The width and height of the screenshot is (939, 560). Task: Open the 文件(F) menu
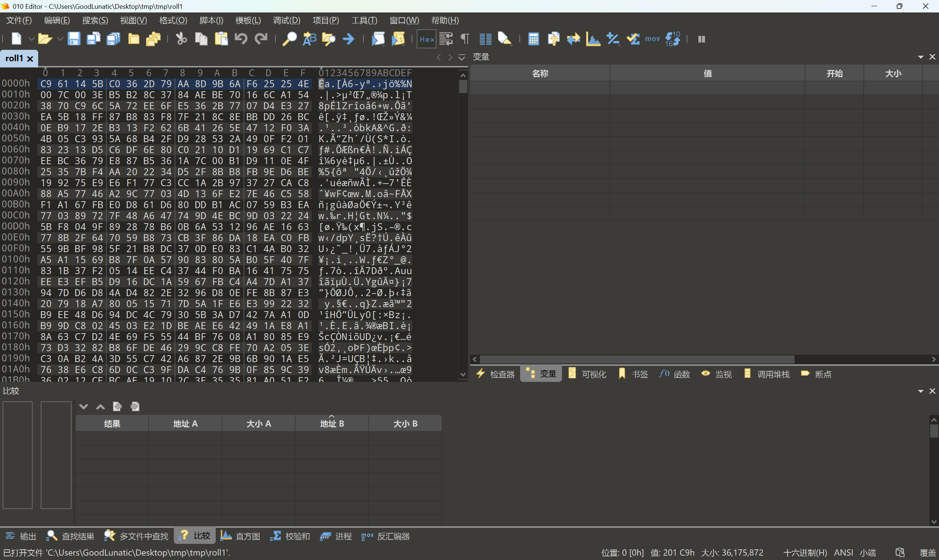[19, 21]
